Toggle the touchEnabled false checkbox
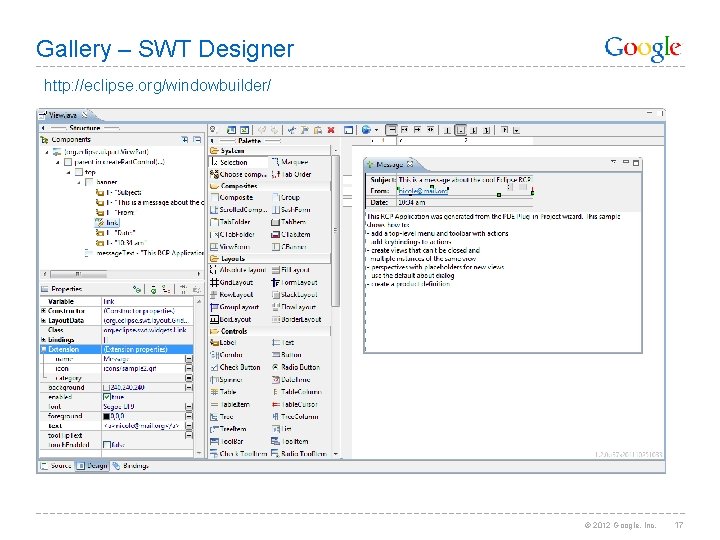The width and height of the screenshot is (720, 540). pyautogui.click(x=107, y=444)
